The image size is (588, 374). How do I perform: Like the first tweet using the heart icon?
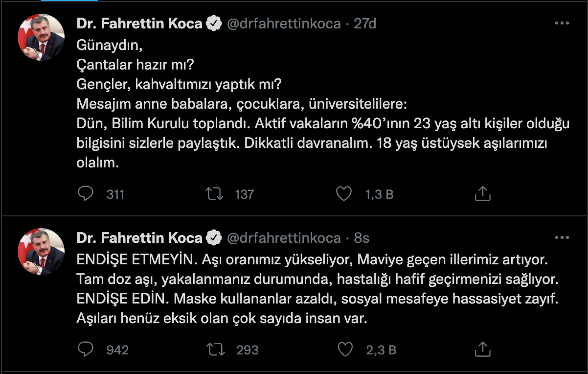click(x=344, y=194)
